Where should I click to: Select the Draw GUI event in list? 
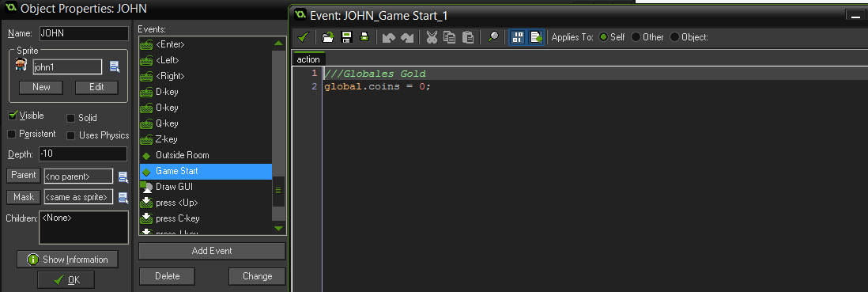(206, 187)
